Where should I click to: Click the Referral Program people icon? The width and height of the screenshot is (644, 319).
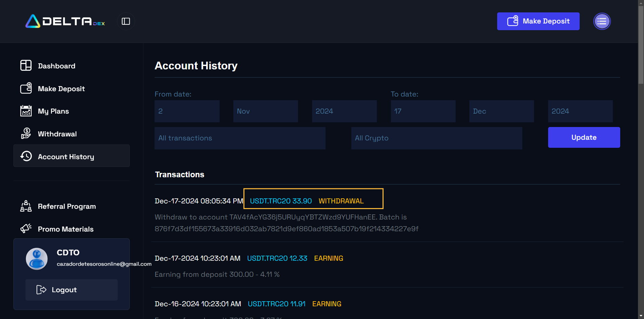pyautogui.click(x=26, y=206)
